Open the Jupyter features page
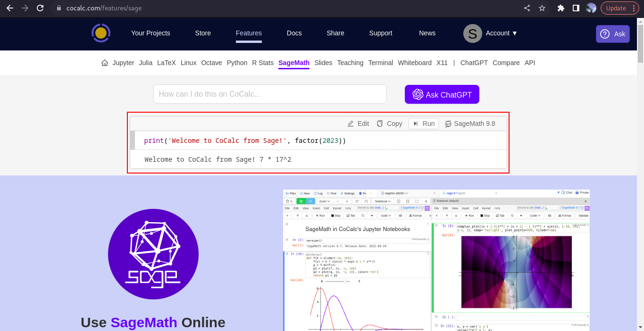 pyautogui.click(x=123, y=63)
